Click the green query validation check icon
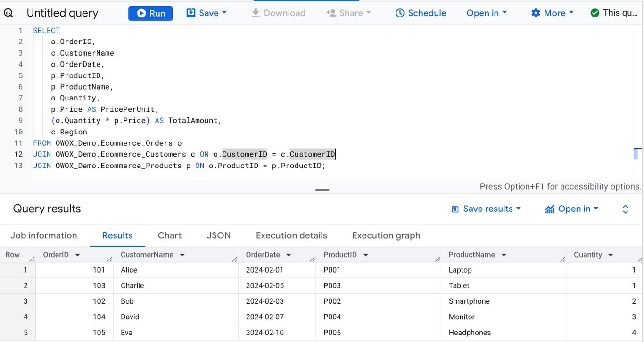This screenshot has width=644, height=342. 595,13
